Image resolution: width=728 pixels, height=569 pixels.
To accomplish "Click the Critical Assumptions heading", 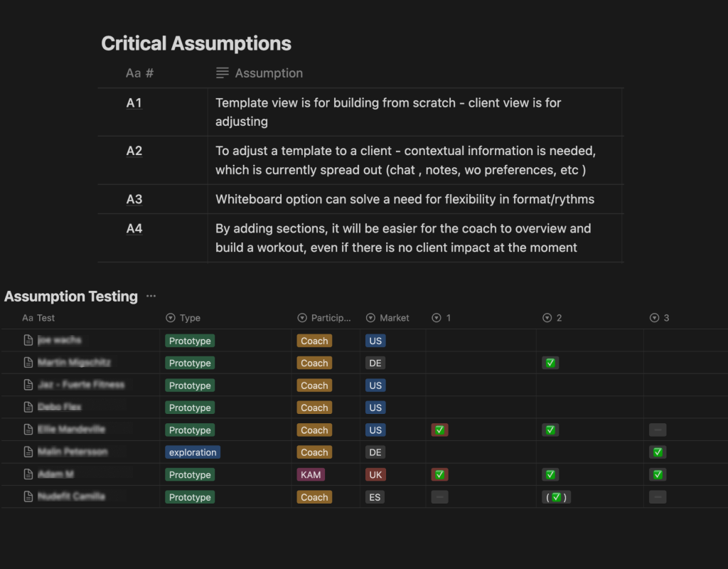I will 196,43.
